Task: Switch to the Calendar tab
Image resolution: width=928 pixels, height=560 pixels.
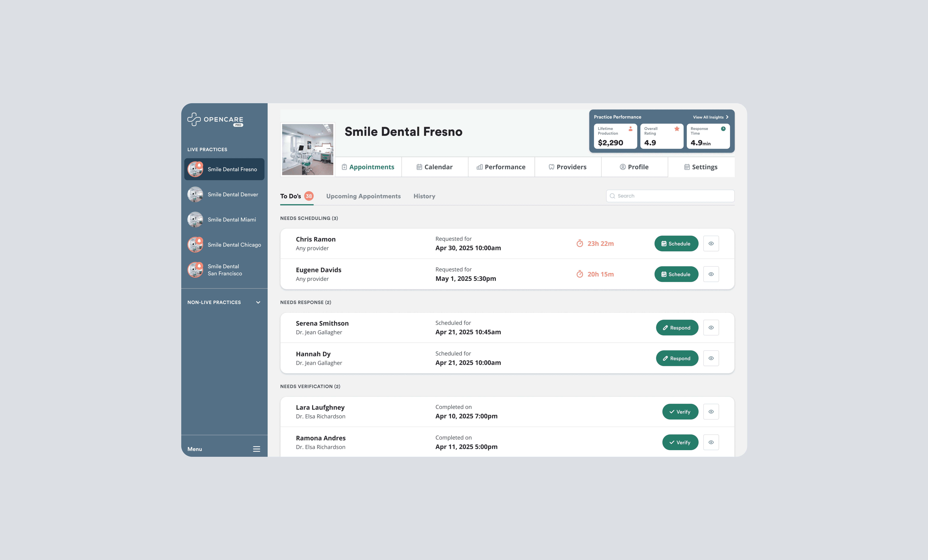Action: [435, 167]
